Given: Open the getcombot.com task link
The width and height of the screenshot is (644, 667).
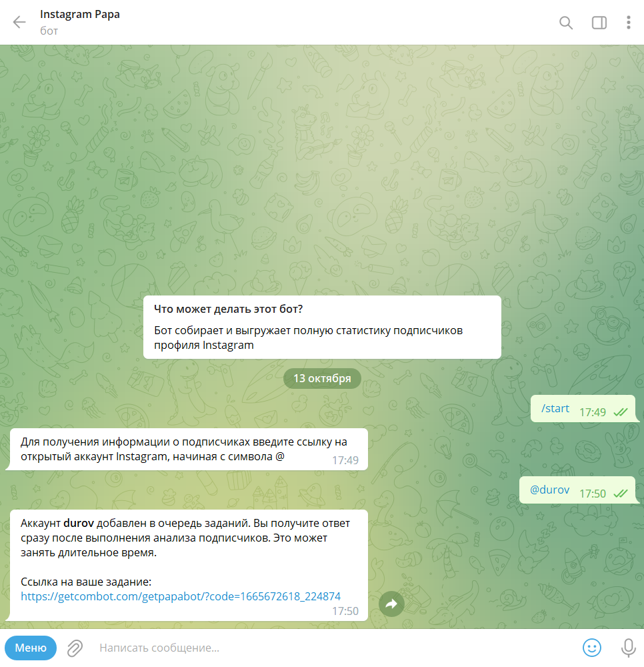Looking at the screenshot, I should [x=181, y=596].
